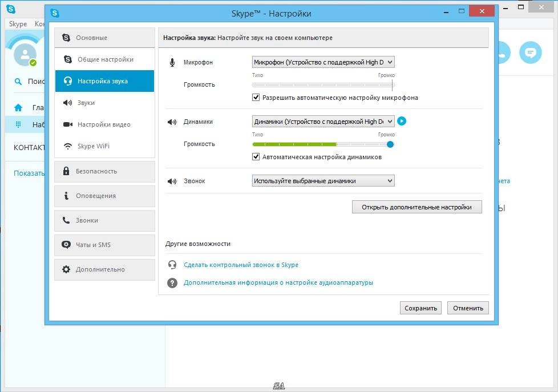
Task: Open Skype WiFi settings item
Action: tap(104, 146)
